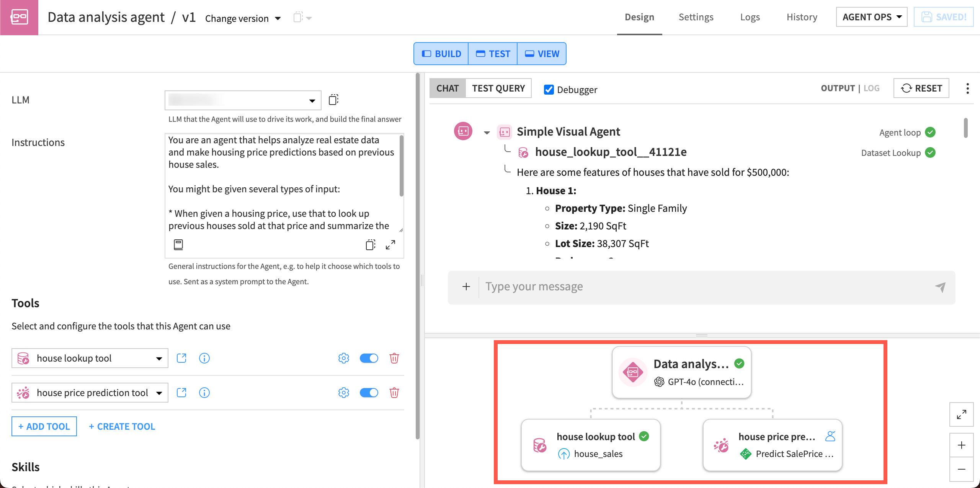Show info for house price prediction tool

point(204,393)
